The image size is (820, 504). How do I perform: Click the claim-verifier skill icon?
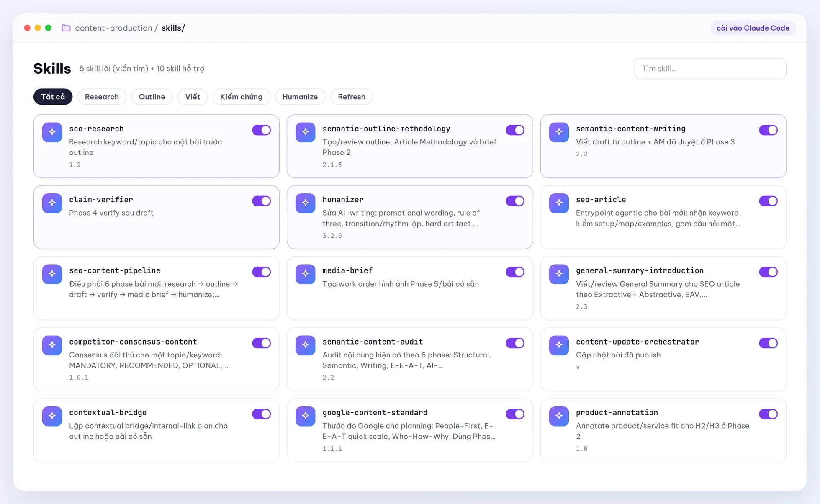tap(52, 203)
